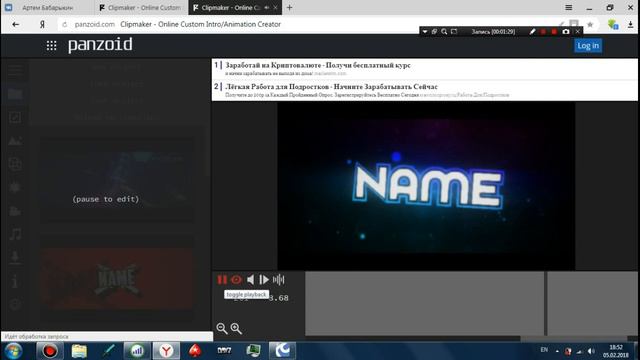
Task: Click the first gray timeline track area
Action: 424,304
